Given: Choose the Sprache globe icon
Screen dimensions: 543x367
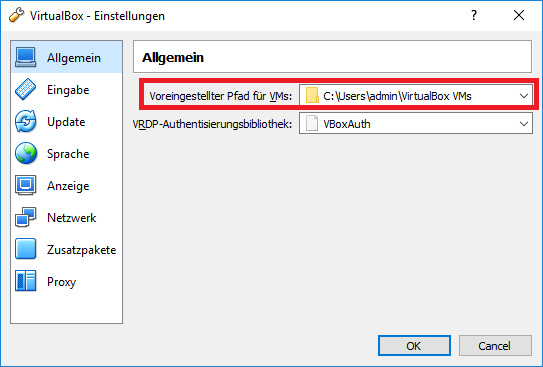Looking at the screenshot, I should (x=25, y=153).
